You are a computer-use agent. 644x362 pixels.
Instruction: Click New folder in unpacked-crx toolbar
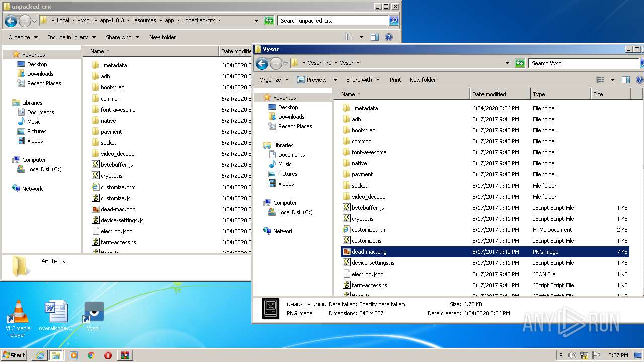click(163, 37)
